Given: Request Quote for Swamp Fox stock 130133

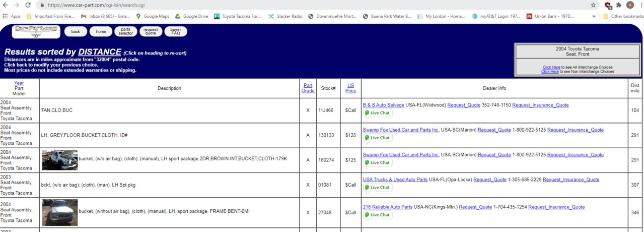Looking at the screenshot, I should tap(494, 130).
